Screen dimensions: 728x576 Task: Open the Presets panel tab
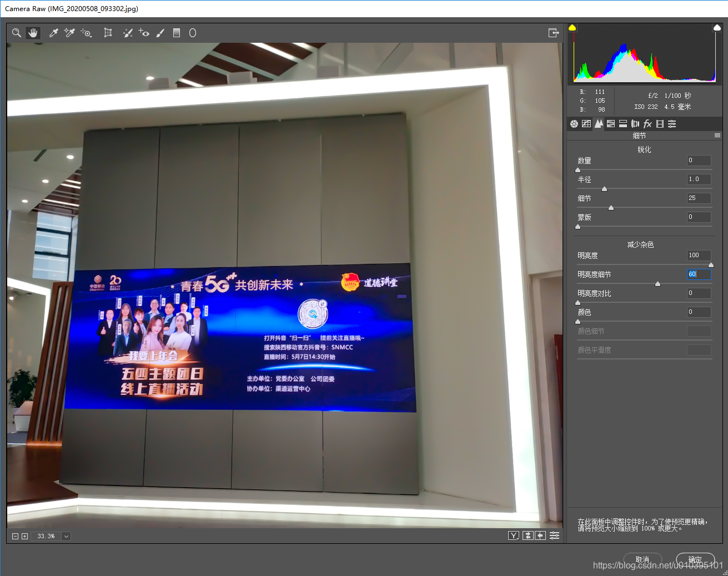point(672,124)
